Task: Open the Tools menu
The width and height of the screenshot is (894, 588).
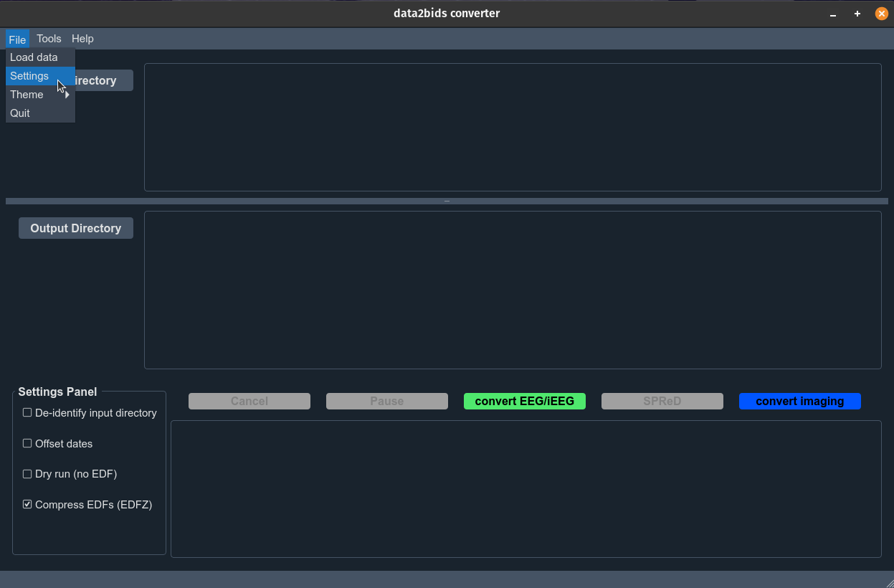Action: (49, 39)
